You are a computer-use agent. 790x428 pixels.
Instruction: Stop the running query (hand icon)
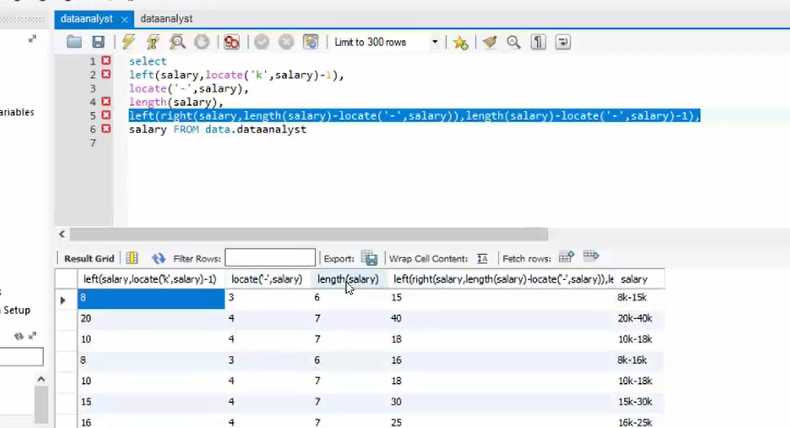pyautogui.click(x=202, y=42)
